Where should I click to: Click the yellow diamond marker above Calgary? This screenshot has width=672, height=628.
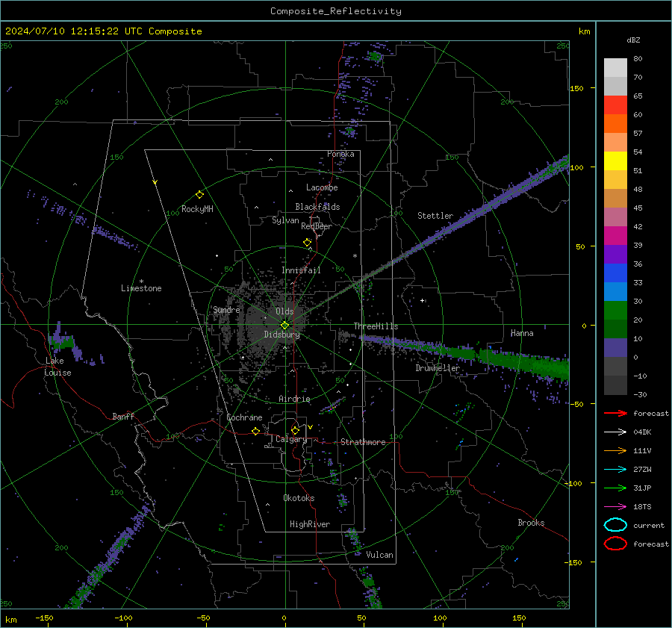[295, 430]
